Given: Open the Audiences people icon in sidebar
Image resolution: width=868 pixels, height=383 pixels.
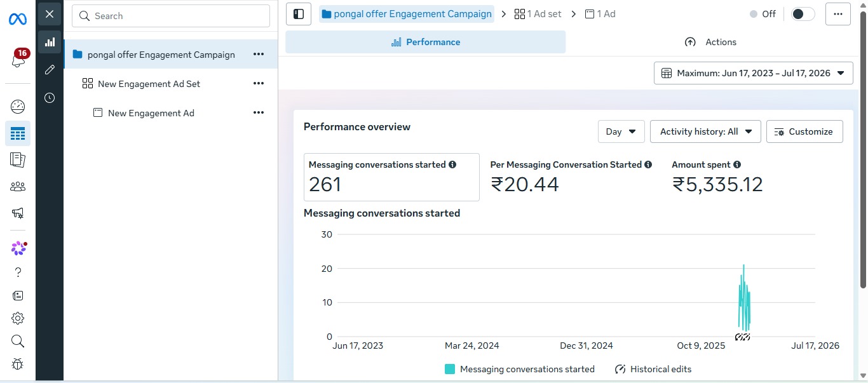Looking at the screenshot, I should pos(18,186).
